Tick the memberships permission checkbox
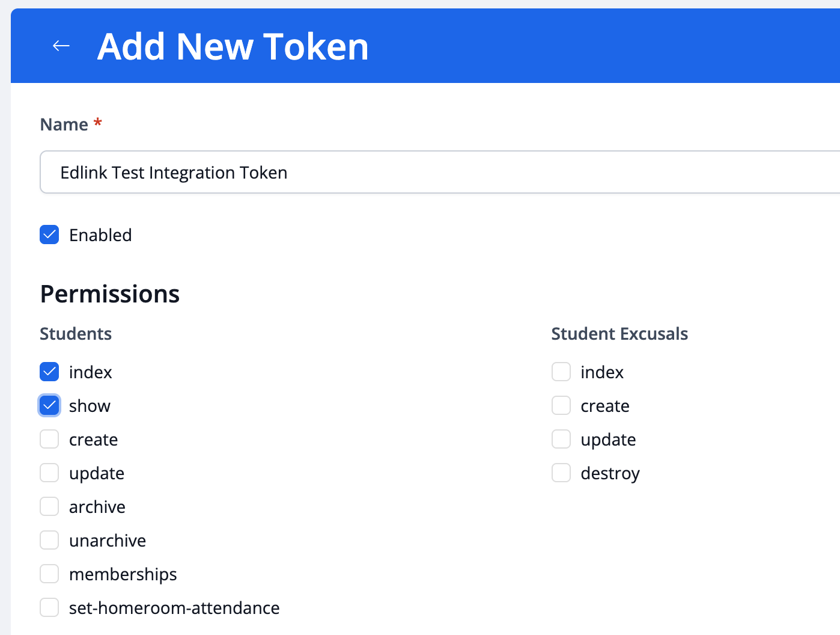The width and height of the screenshot is (840, 635). pyautogui.click(x=49, y=574)
